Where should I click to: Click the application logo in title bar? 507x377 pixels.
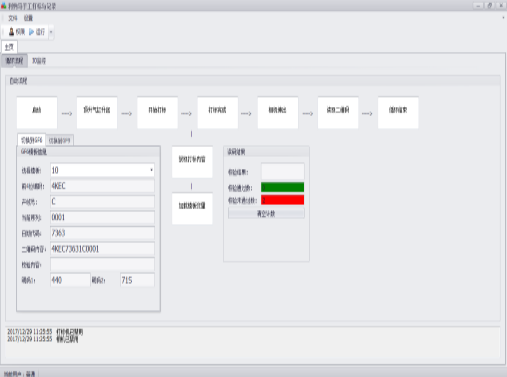(3, 6)
